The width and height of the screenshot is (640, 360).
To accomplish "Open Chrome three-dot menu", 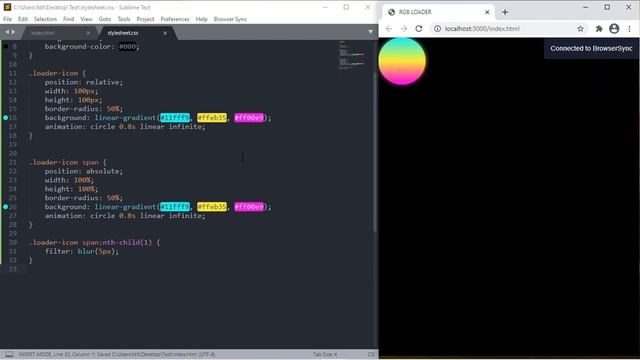I will click(629, 29).
